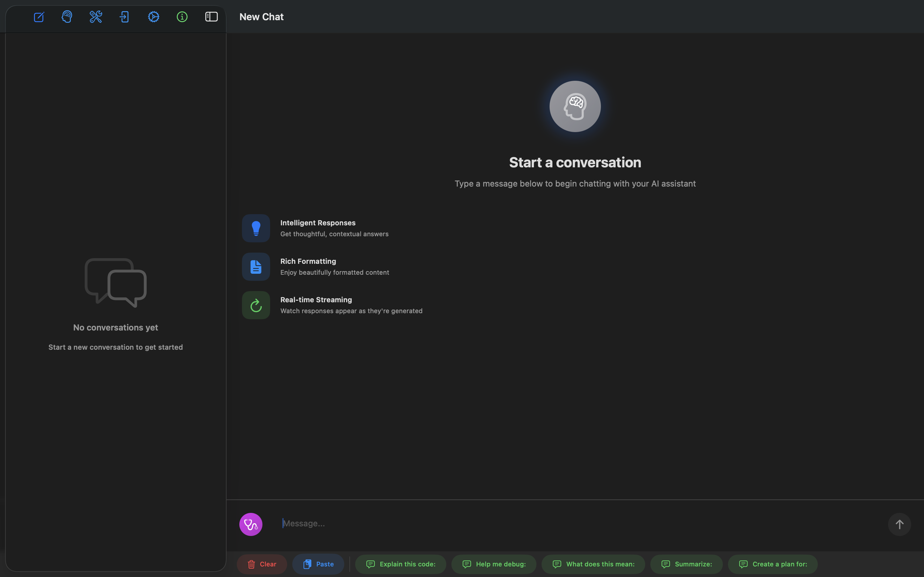This screenshot has height=577, width=924.
Task: Open the tools panel via wrench icon
Action: [96, 17]
